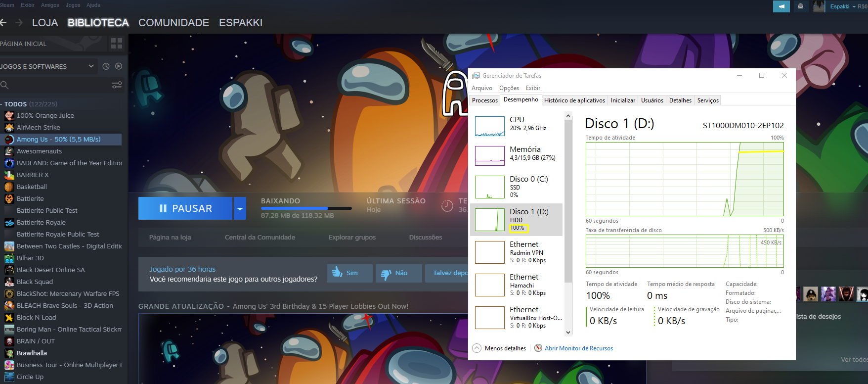Screen dimensions: 868x384
Task: Open the Steam menu
Action: tap(7, 5)
